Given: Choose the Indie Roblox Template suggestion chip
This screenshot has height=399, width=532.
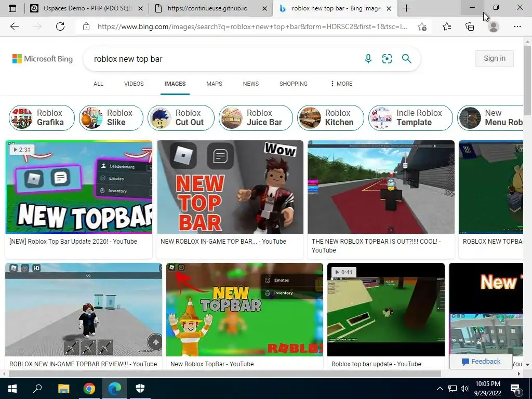Looking at the screenshot, I should click(x=410, y=118).
